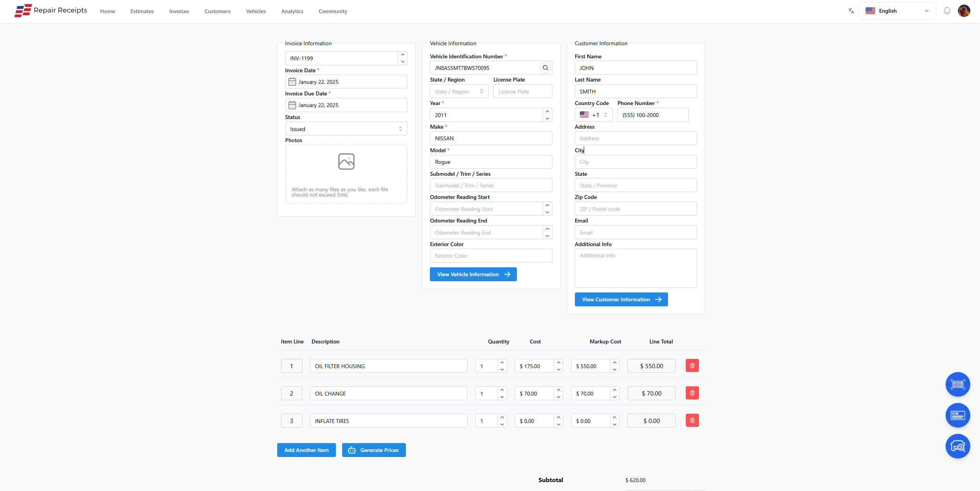
Task: Focus the Additional Info text area
Action: coord(636,268)
